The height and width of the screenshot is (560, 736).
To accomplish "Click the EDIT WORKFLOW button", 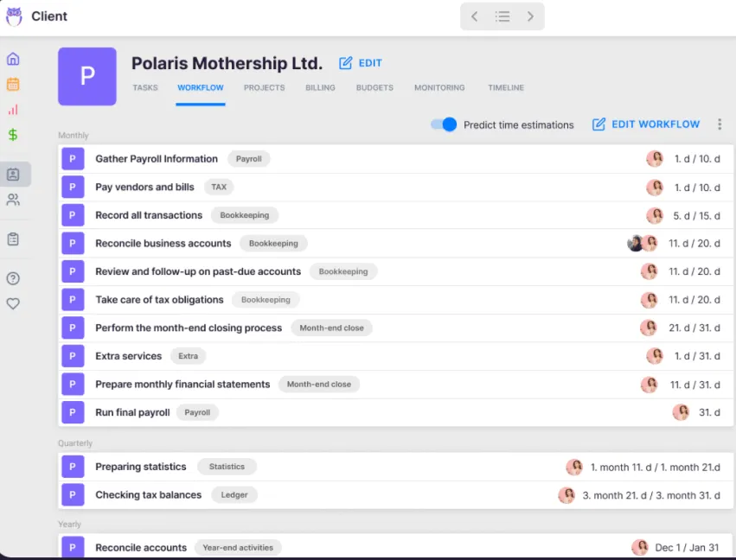I will (x=645, y=124).
